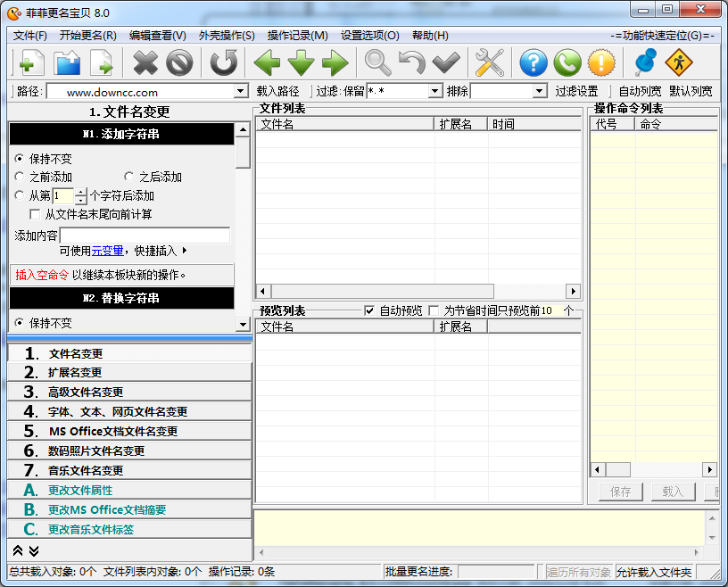The height and width of the screenshot is (587, 728).
Task: Check 从文件名末尾向前计算 option
Action: (x=34, y=214)
